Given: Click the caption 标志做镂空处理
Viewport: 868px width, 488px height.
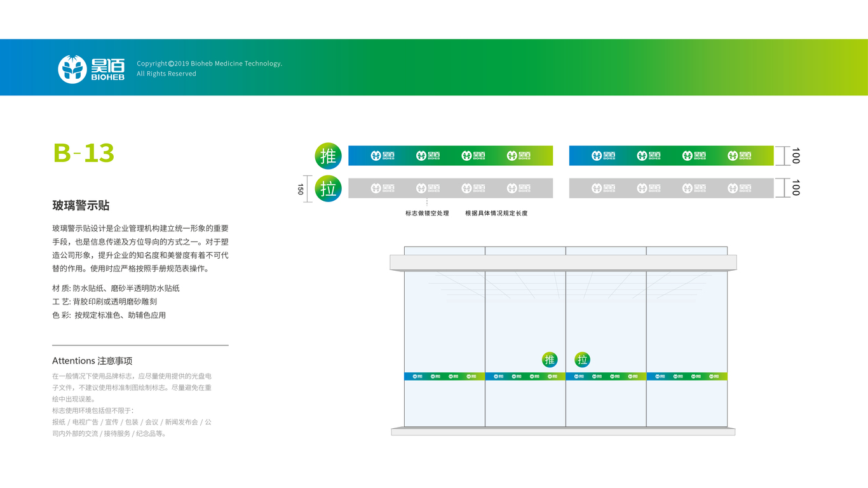Looking at the screenshot, I should coord(427,213).
